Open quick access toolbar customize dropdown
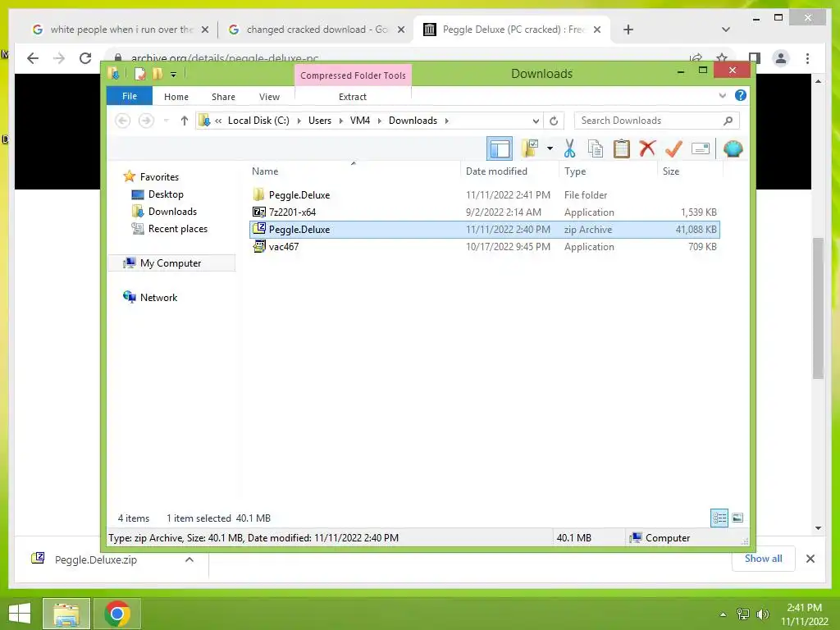The width and height of the screenshot is (840, 630). [x=174, y=75]
